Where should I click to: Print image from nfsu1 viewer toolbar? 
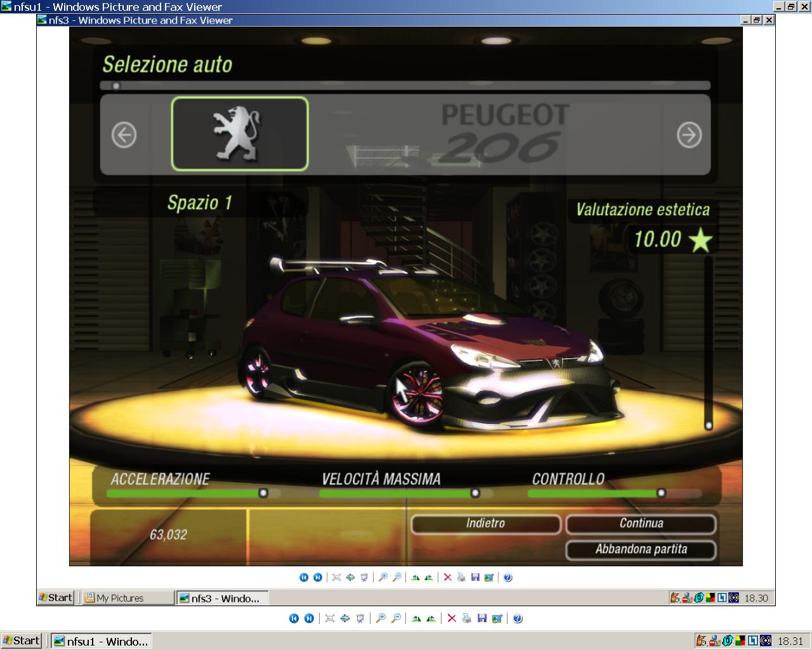pos(467,618)
